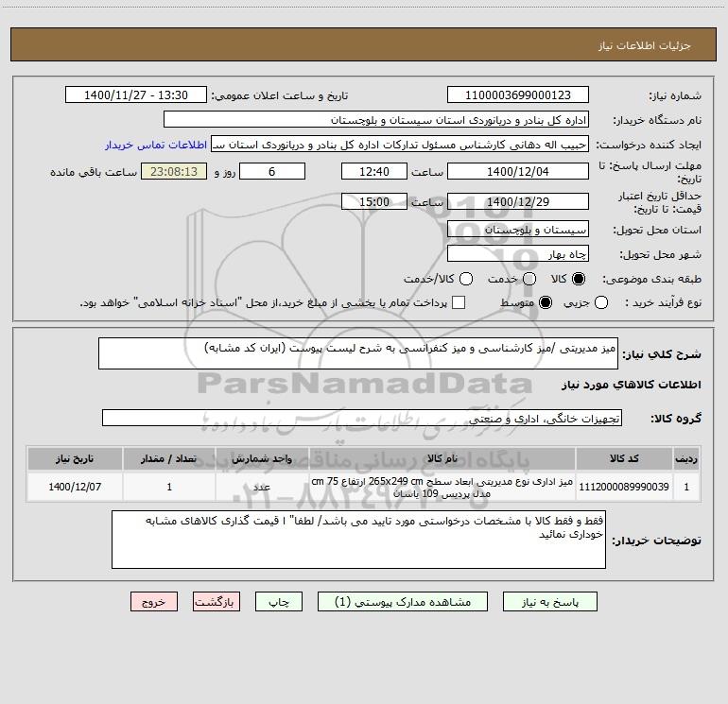Click the نام کالا column header
728x704 pixels.
pos(442,458)
